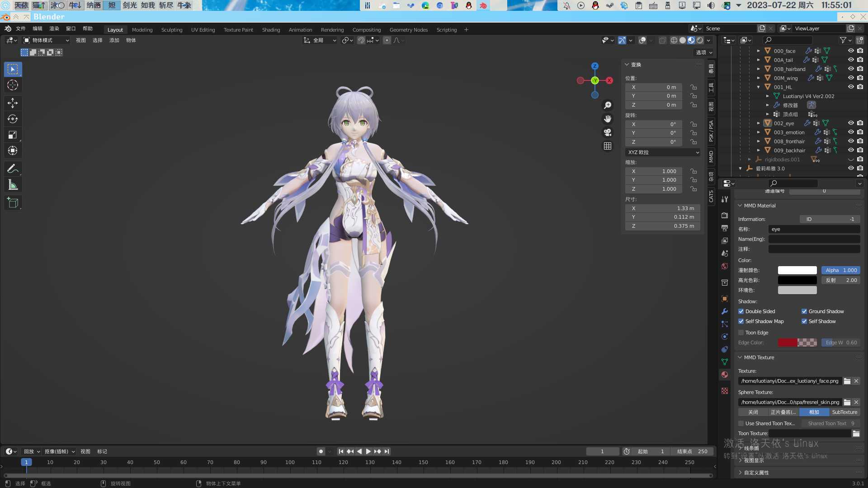This screenshot has width=868, height=488.
Task: Open the 漫射颜色 white color swatch
Action: [x=797, y=270]
